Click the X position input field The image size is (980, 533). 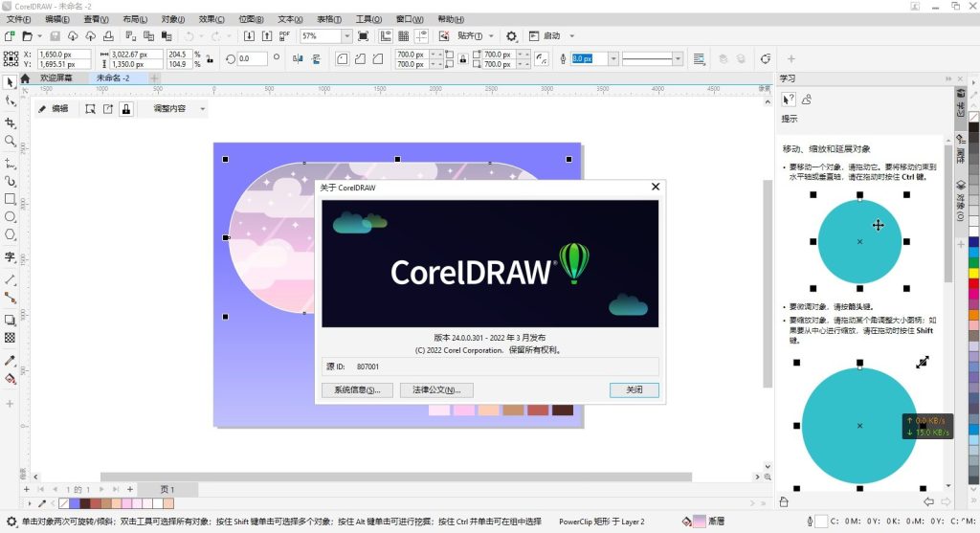point(64,55)
